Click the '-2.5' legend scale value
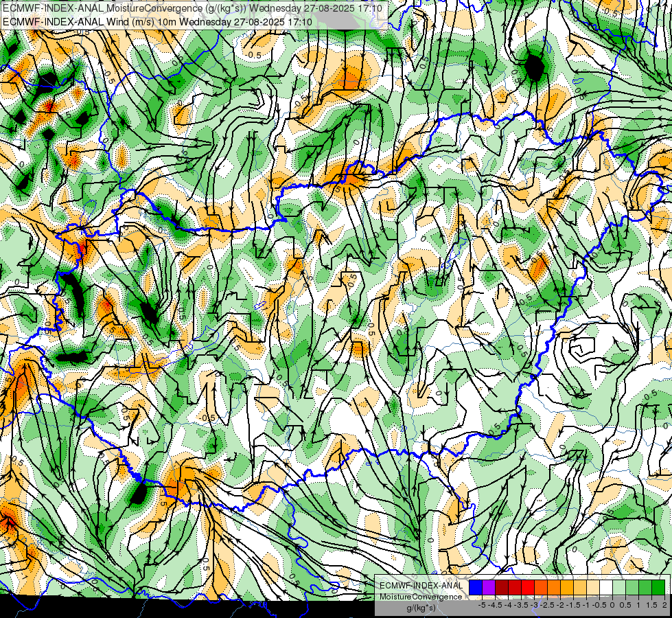The width and height of the screenshot is (672, 618). (x=548, y=605)
